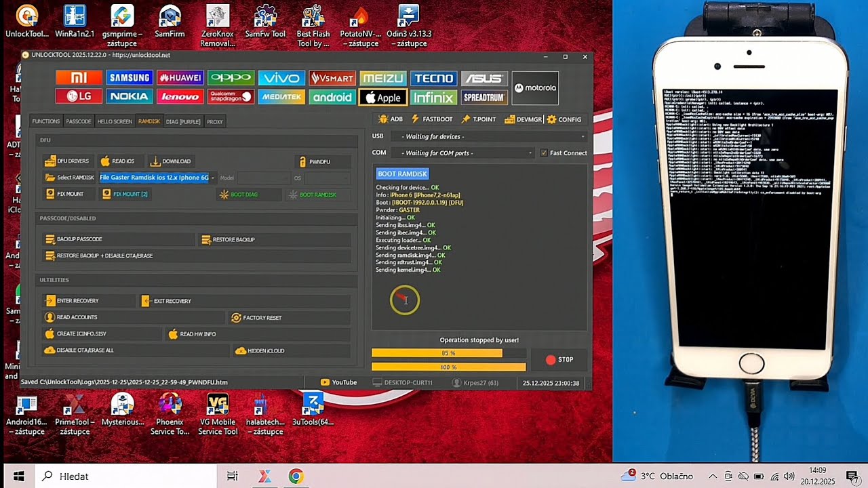
Task: Click the BACKUP PASSCODE button
Action: [x=119, y=239]
